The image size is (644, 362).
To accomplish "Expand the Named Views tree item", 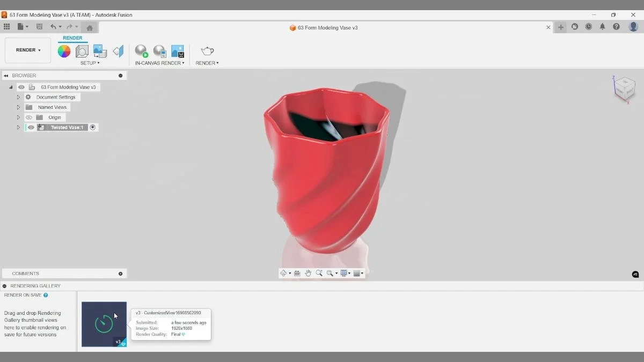I will coord(18,107).
